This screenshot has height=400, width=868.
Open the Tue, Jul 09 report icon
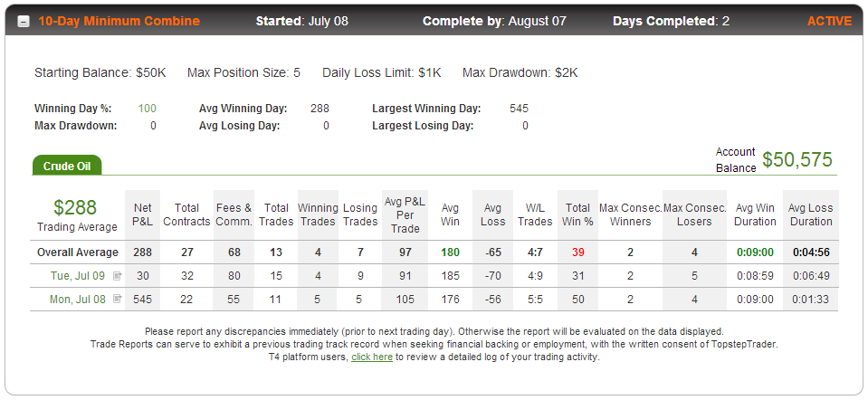(118, 275)
